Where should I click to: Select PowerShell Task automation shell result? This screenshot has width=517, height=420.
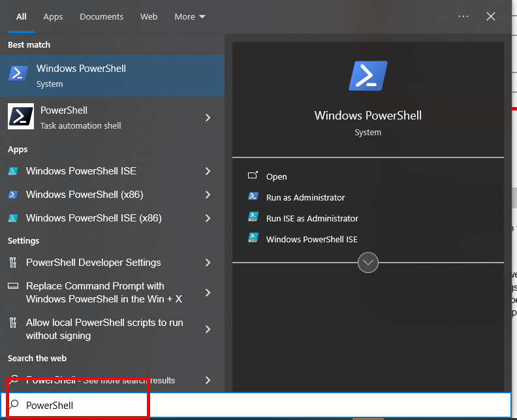coord(112,118)
